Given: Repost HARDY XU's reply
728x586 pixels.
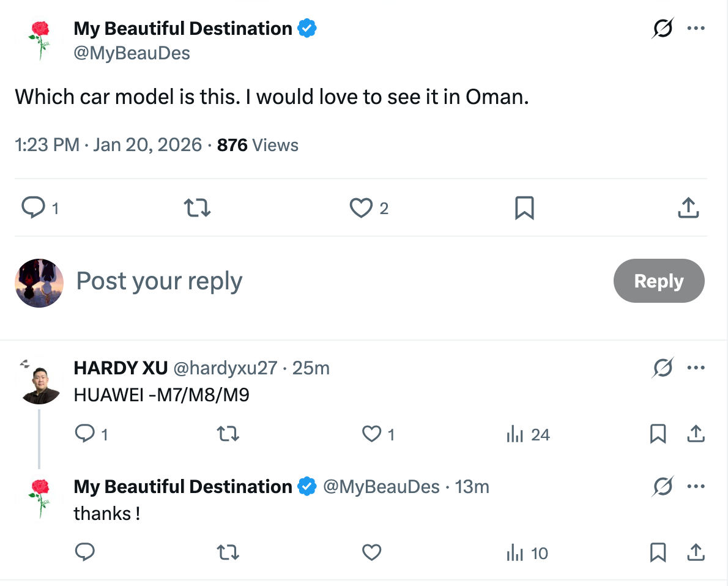Looking at the screenshot, I should tap(228, 434).
